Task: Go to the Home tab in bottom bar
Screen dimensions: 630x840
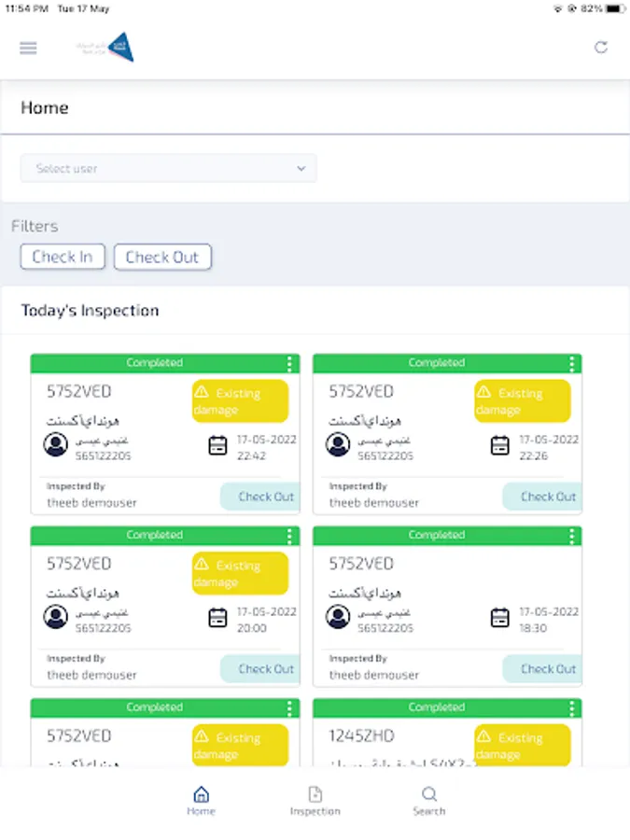Action: pyautogui.click(x=201, y=801)
